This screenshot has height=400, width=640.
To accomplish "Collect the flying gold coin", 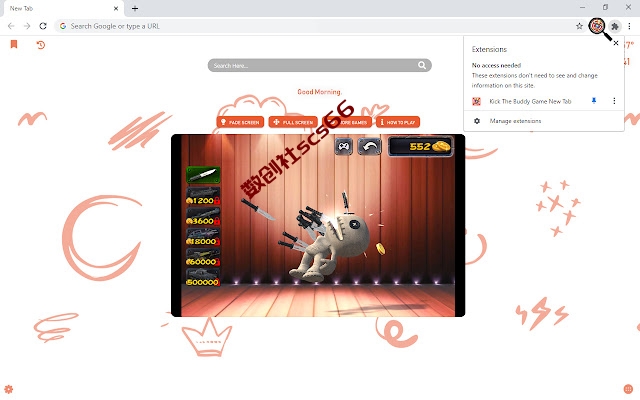I will coord(380,249).
